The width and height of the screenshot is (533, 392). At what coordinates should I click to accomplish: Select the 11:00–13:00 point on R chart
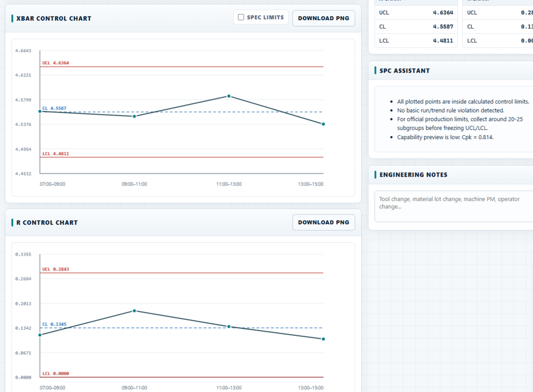click(229, 326)
